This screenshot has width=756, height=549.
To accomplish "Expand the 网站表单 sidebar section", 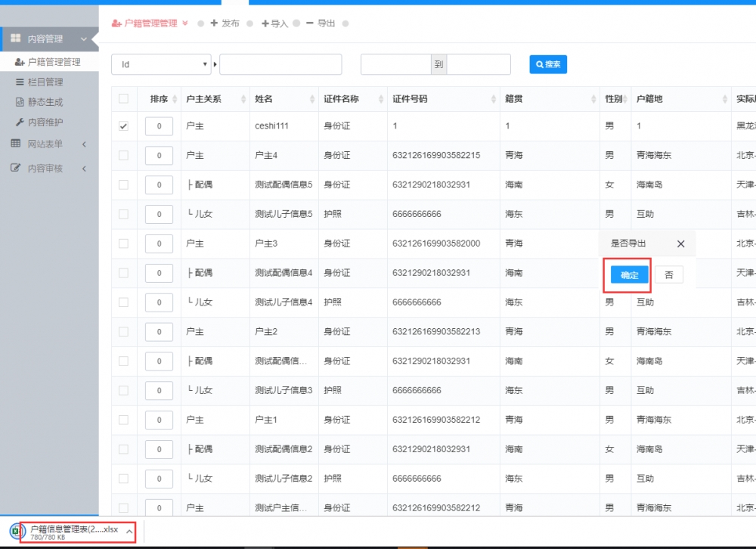I will [49, 144].
